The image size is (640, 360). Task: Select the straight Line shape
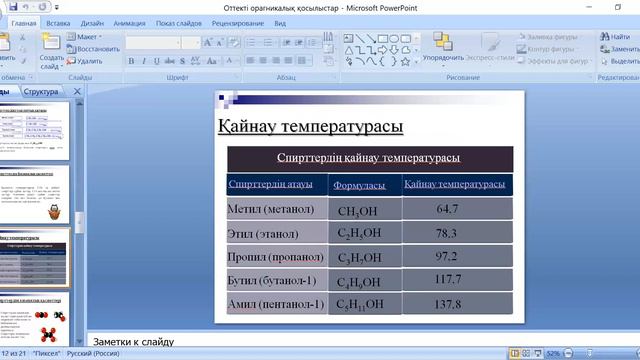(360, 39)
